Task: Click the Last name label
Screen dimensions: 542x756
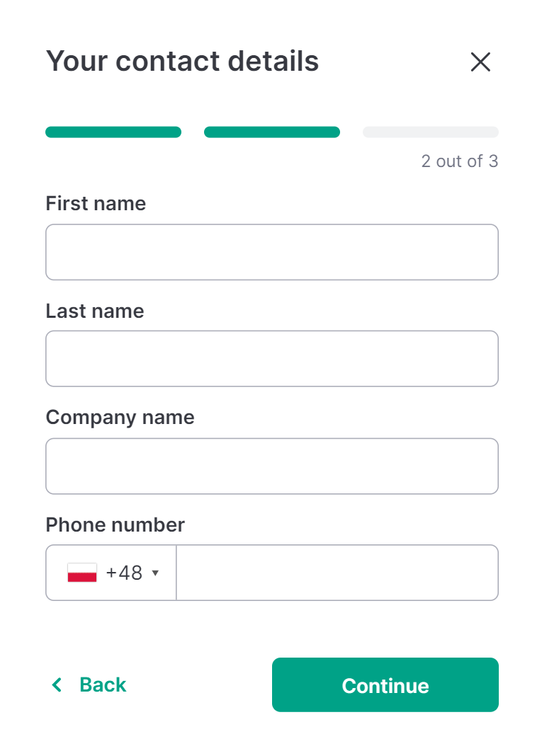Action: (x=95, y=311)
